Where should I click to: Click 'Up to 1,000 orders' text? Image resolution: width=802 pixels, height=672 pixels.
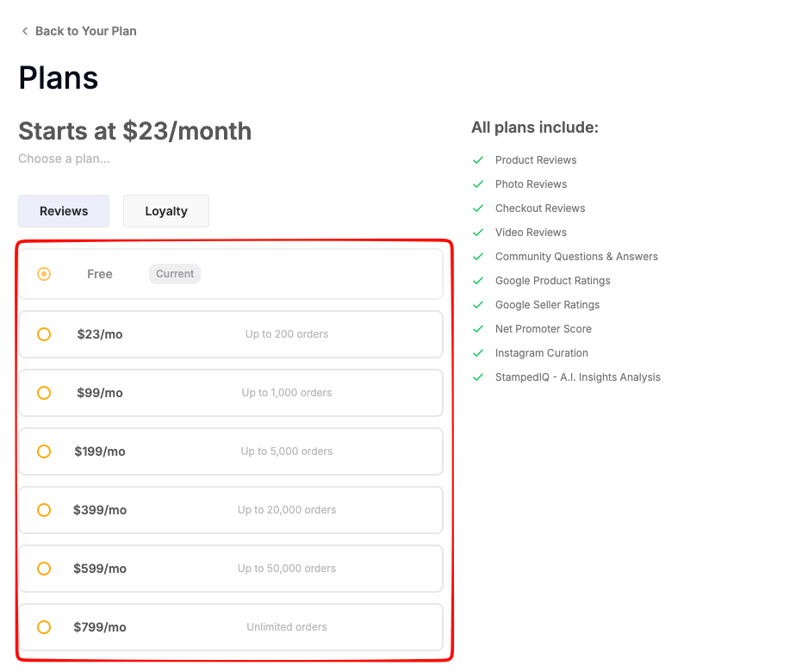click(287, 393)
